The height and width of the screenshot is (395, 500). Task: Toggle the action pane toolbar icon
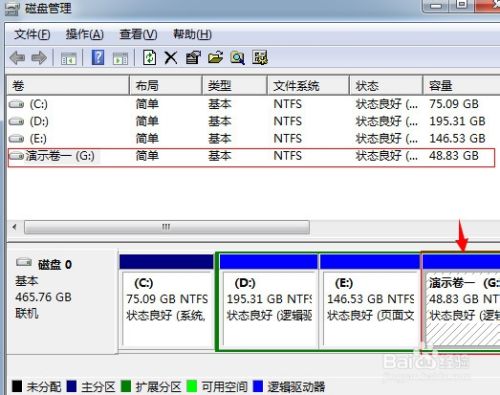point(120,59)
